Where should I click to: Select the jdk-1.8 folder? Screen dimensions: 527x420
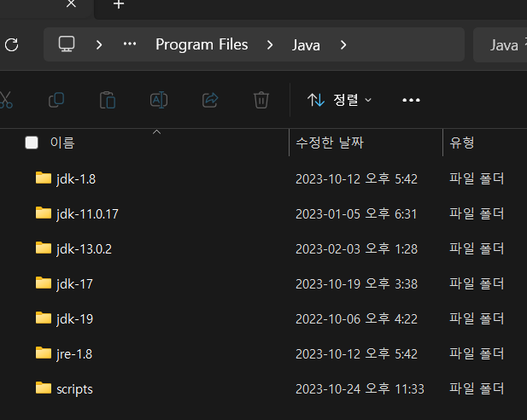[76, 179]
